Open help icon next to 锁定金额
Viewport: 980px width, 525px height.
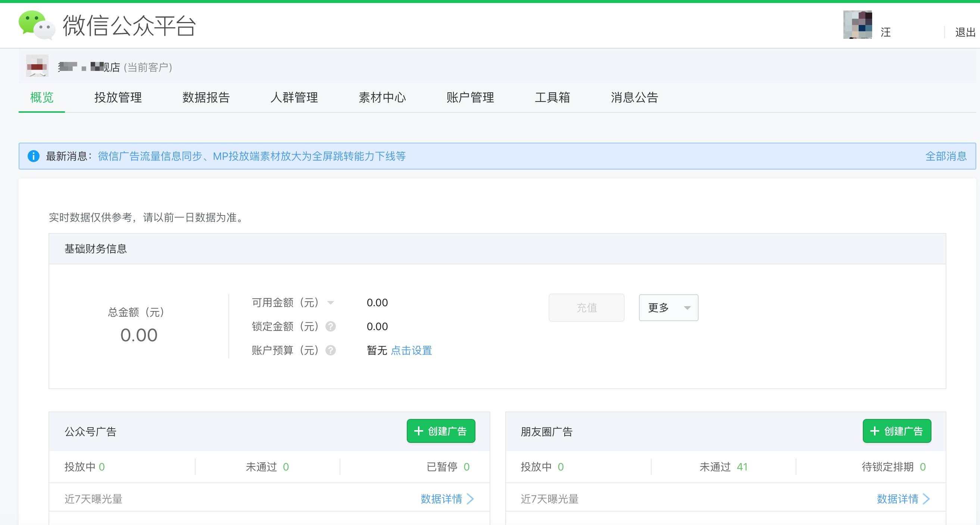[331, 326]
